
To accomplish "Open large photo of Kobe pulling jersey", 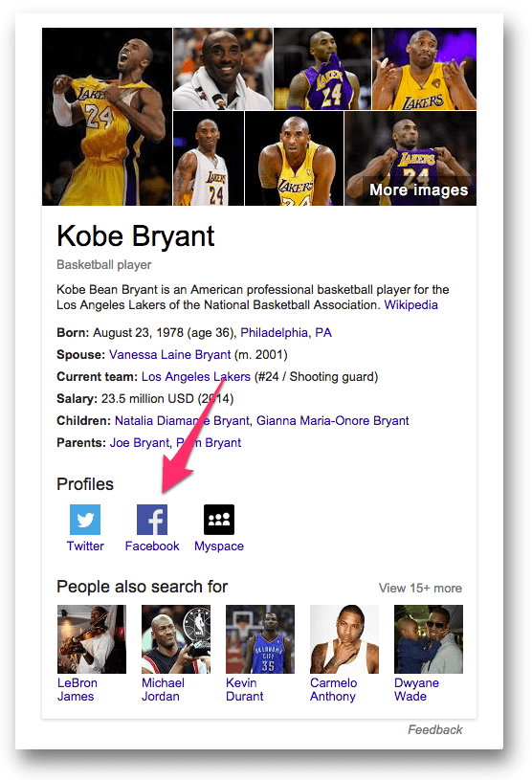I will pyautogui.click(x=107, y=117).
